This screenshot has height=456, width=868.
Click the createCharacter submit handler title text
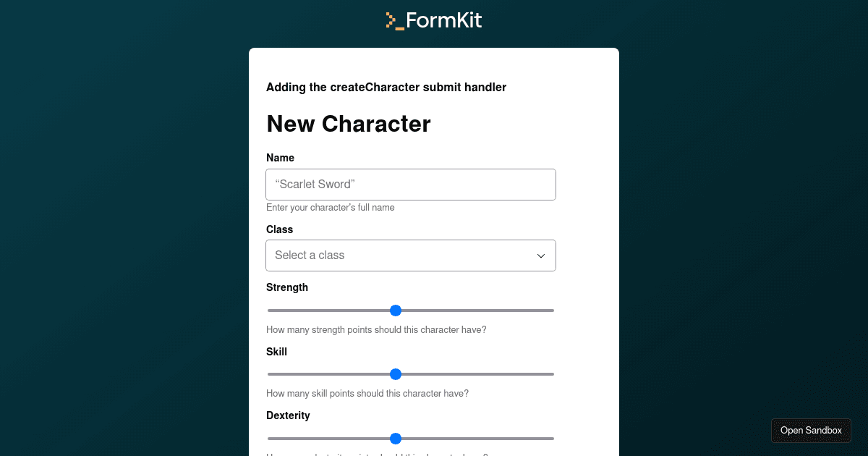pyautogui.click(x=386, y=87)
